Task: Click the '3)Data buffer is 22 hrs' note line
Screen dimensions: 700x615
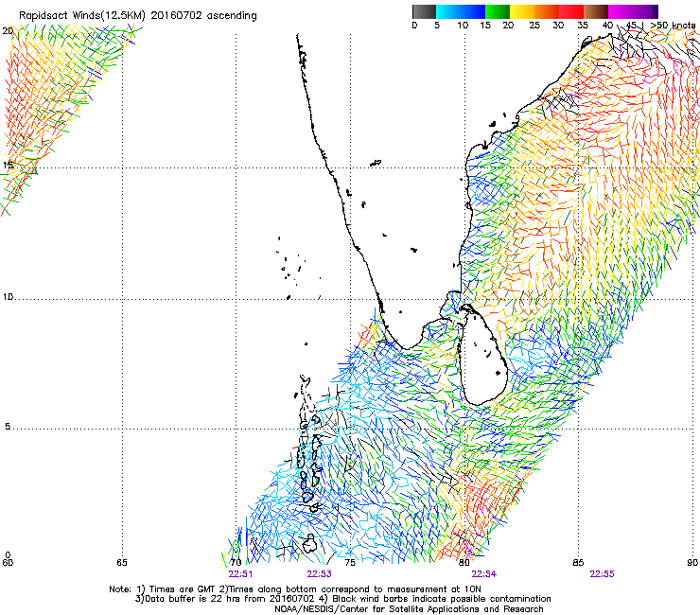Action: coord(342,599)
